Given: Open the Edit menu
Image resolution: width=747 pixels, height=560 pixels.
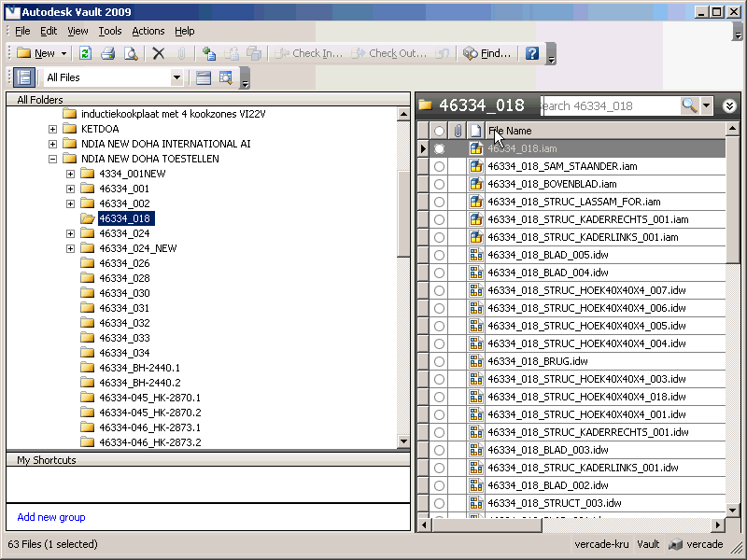Looking at the screenshot, I should pyautogui.click(x=49, y=31).
